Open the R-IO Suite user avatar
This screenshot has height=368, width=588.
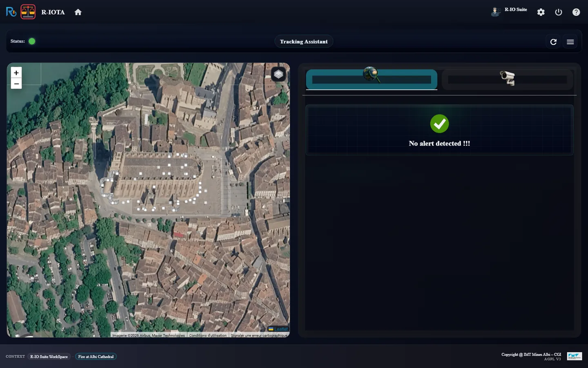496,11
